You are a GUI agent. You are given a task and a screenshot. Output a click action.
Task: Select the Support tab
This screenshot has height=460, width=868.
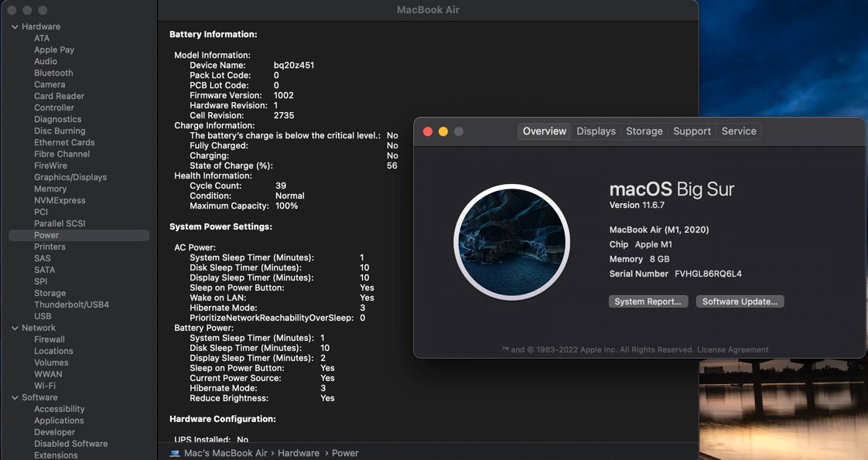pyautogui.click(x=692, y=131)
